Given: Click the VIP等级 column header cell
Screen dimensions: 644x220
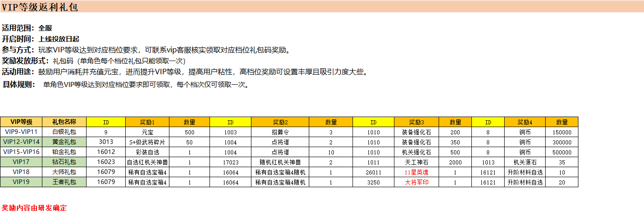Looking at the screenshot, I should pyautogui.click(x=21, y=122).
